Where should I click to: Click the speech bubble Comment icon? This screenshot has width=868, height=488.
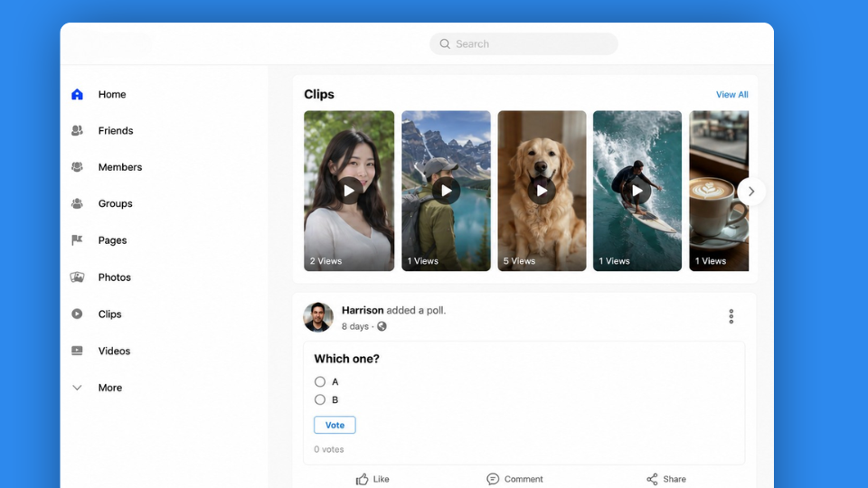pos(493,479)
